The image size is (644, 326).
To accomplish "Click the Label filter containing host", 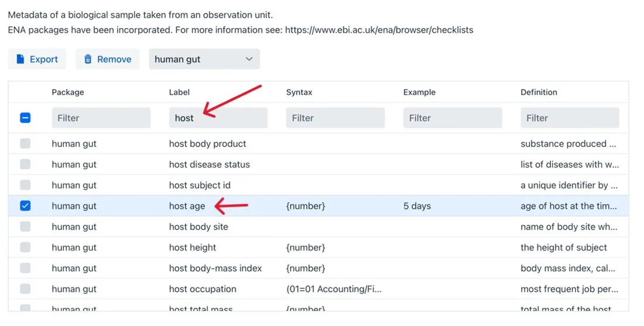I will [218, 118].
